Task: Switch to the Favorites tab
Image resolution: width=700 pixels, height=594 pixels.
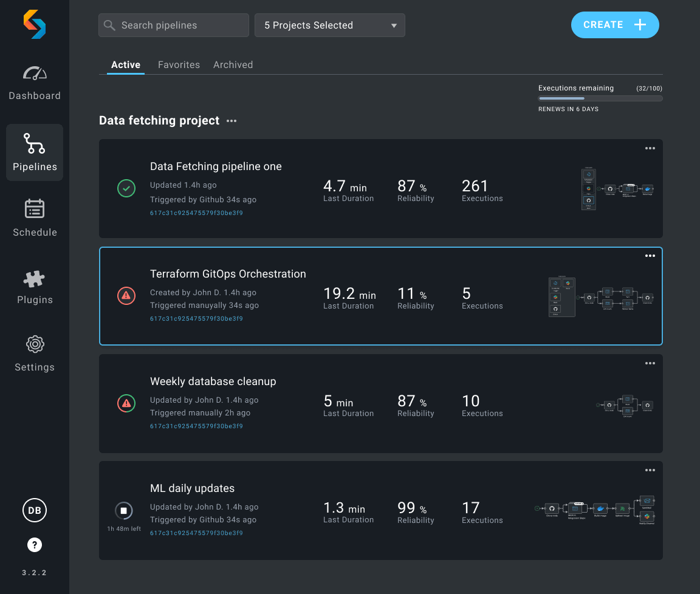Action: click(179, 65)
